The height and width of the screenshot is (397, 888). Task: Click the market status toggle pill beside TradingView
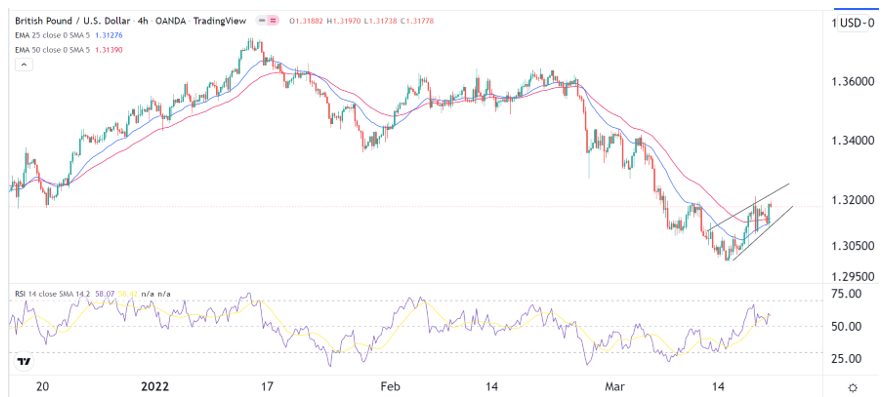tap(268, 21)
